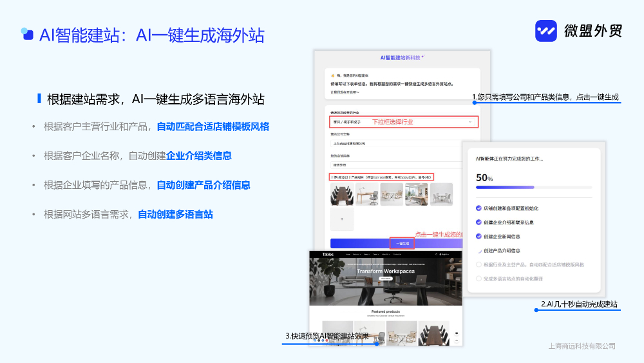Click checked circle for 创建企业介绍和联系信息
The width and height of the screenshot is (644, 363).
pos(478,222)
